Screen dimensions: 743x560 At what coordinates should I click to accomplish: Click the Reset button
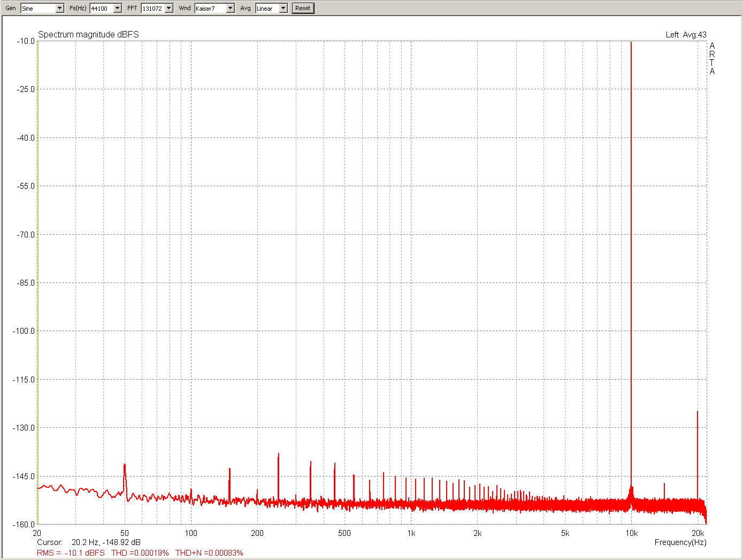pos(303,8)
